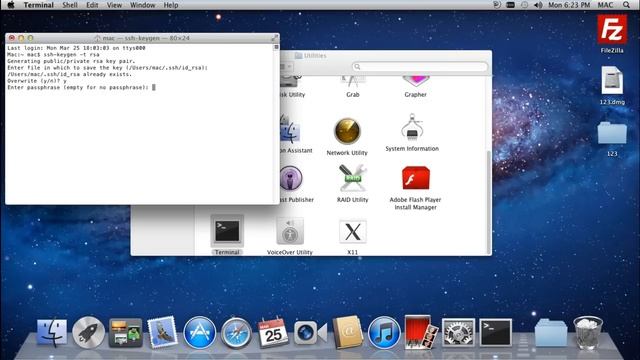Open the Apple menu
Image resolution: width=640 pixels, height=360 pixels.
[11, 5]
